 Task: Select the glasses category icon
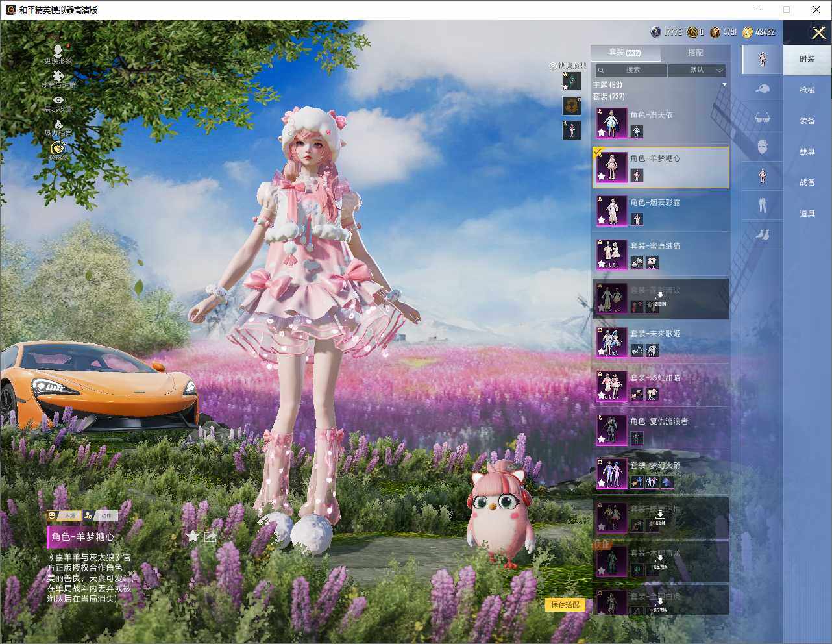click(763, 118)
